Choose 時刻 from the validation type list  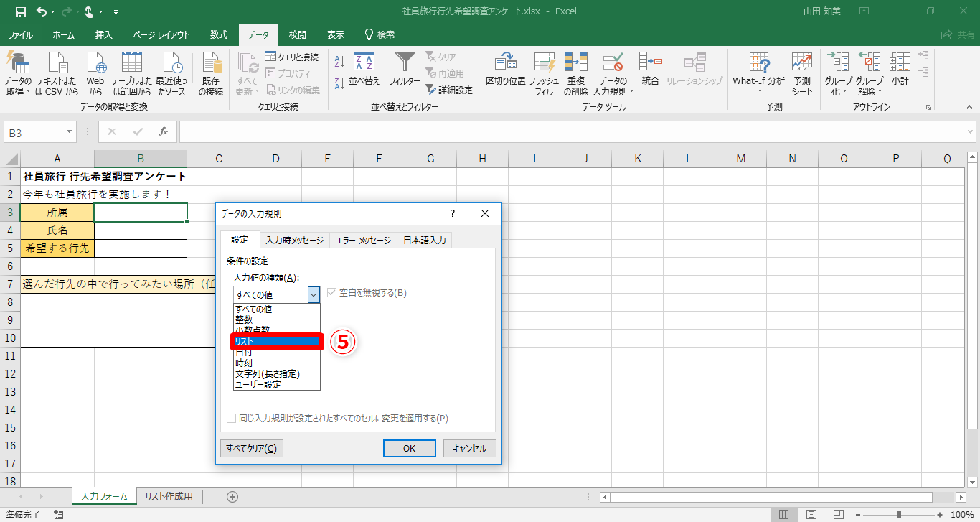277,363
